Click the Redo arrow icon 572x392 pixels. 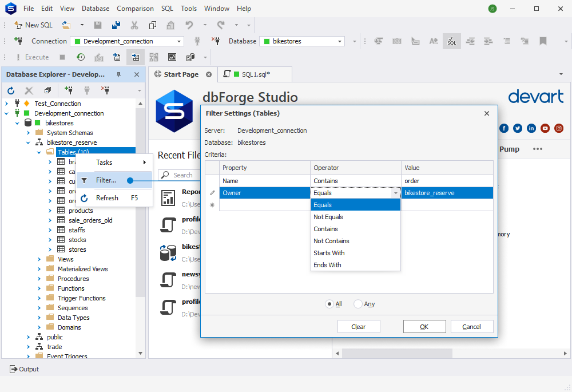pos(221,25)
